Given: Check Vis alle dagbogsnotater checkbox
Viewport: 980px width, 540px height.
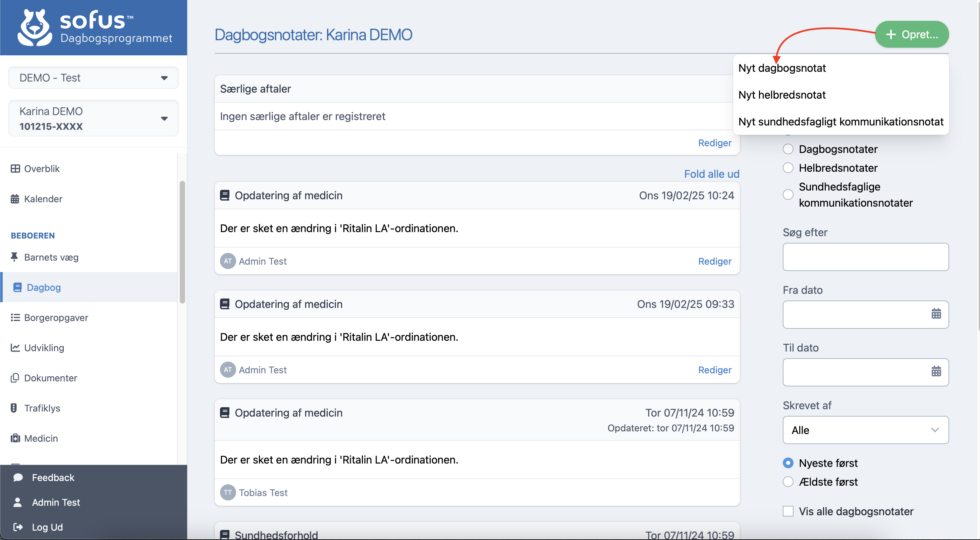Looking at the screenshot, I should pos(788,511).
